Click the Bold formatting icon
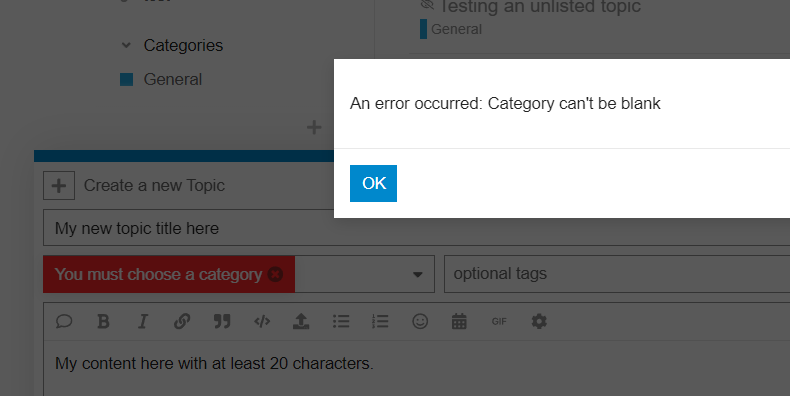The height and width of the screenshot is (396, 790). point(103,321)
